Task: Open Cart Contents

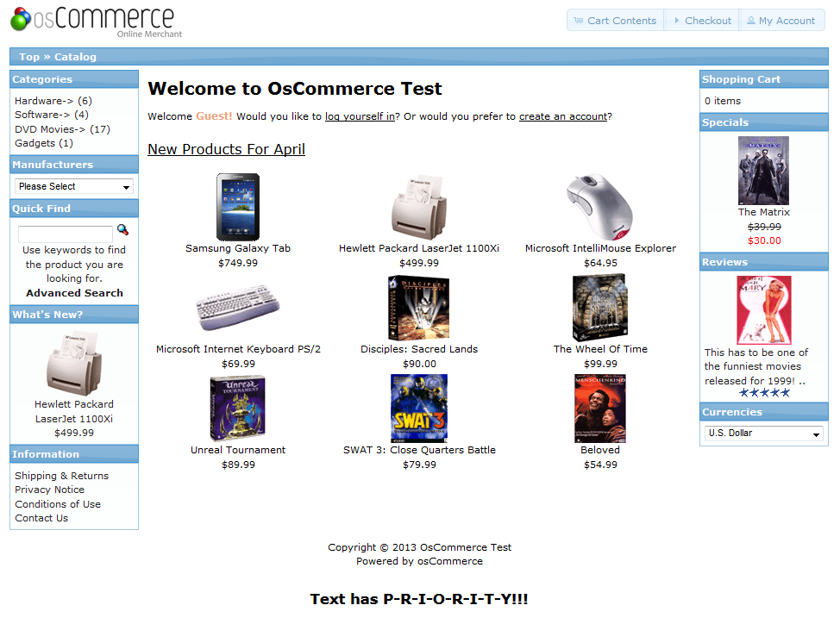Action: [x=616, y=21]
